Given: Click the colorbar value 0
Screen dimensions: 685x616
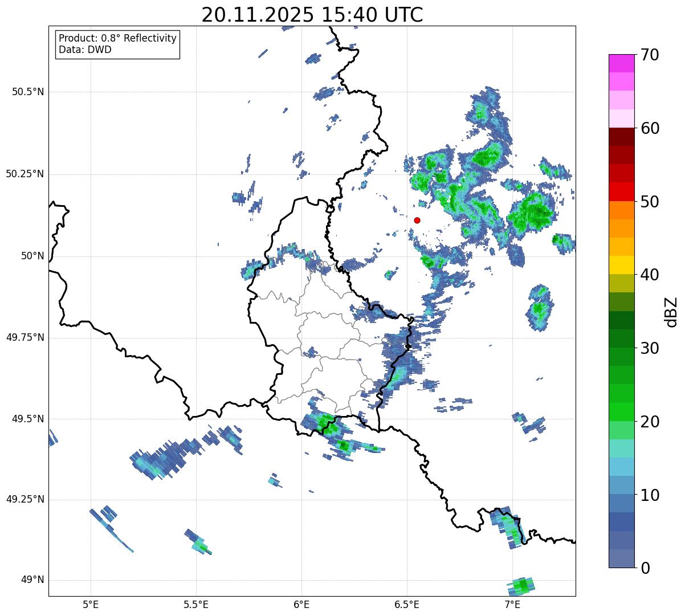Looking at the screenshot, I should pyautogui.click(x=645, y=568).
